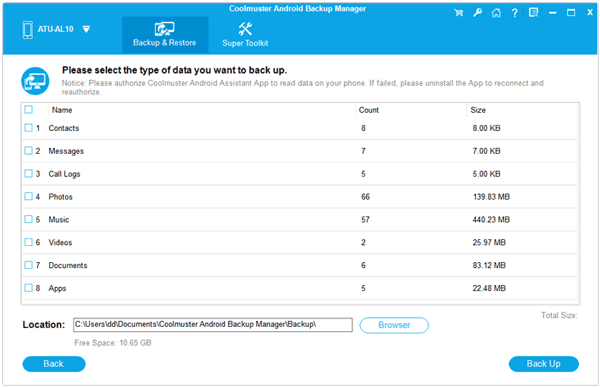Click the 83.12 MB size value
600x387 pixels.
pyautogui.click(x=489, y=265)
